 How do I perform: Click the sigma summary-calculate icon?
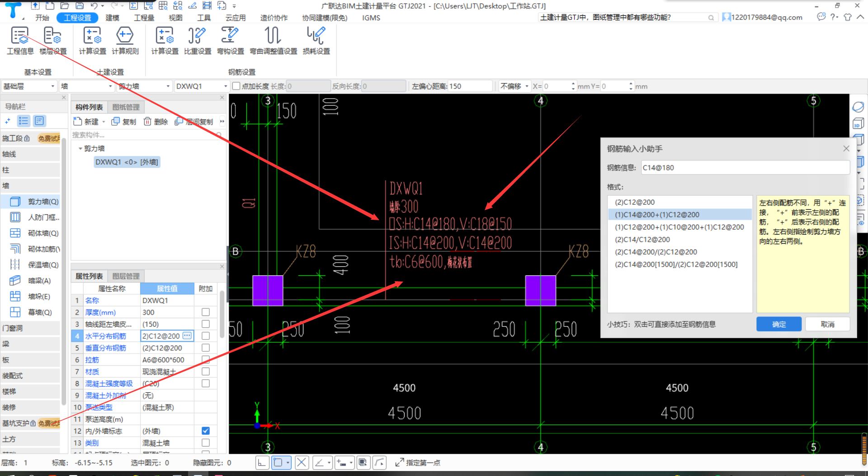tap(133, 5)
